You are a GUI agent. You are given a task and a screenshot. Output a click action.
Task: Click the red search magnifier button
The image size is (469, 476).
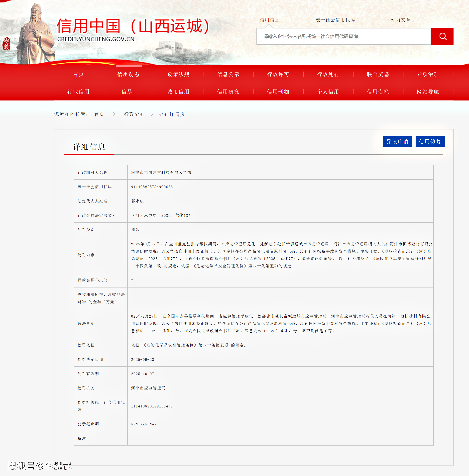[442, 36]
